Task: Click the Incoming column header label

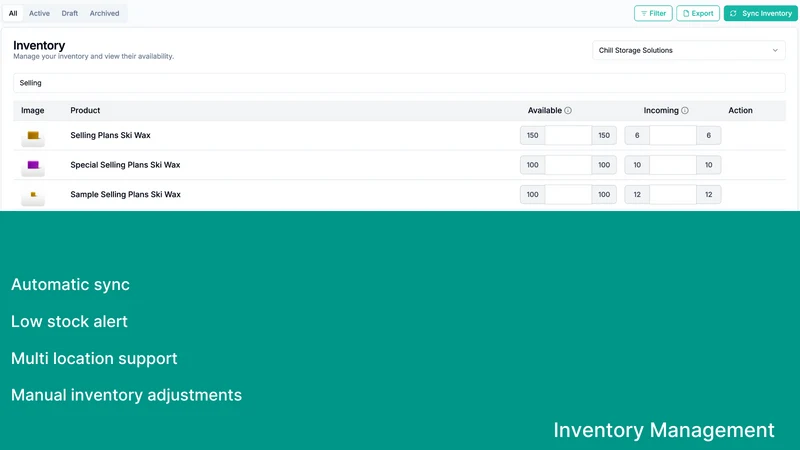Action: tap(661, 110)
